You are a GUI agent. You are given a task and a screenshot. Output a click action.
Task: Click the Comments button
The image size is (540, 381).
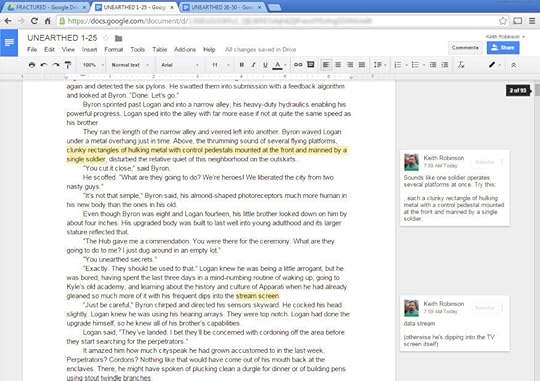(x=465, y=48)
